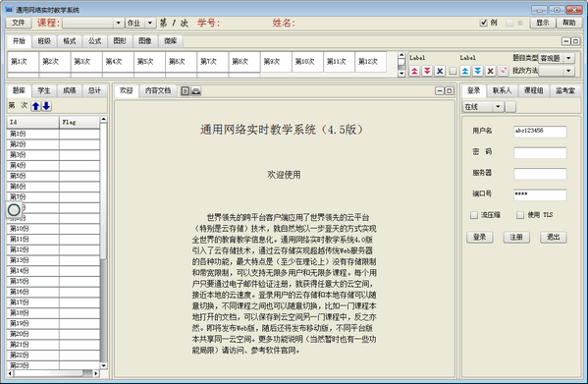Select the 第3份 row

click(53, 155)
